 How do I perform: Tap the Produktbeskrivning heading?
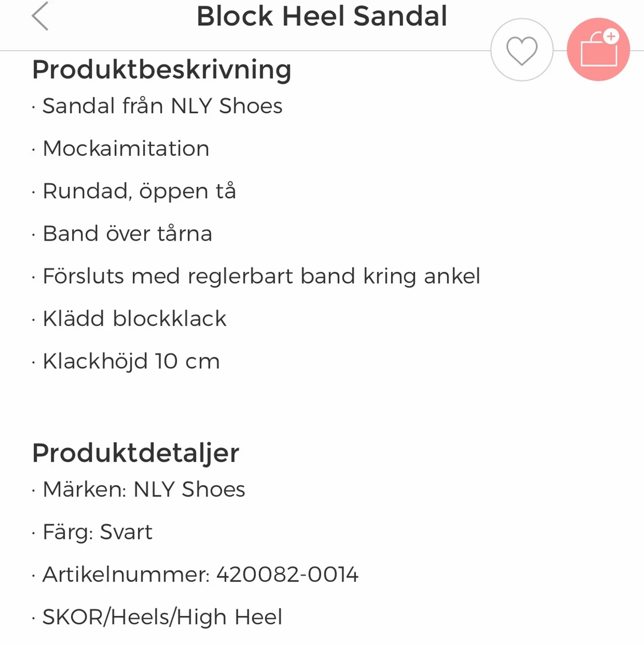[x=162, y=69]
